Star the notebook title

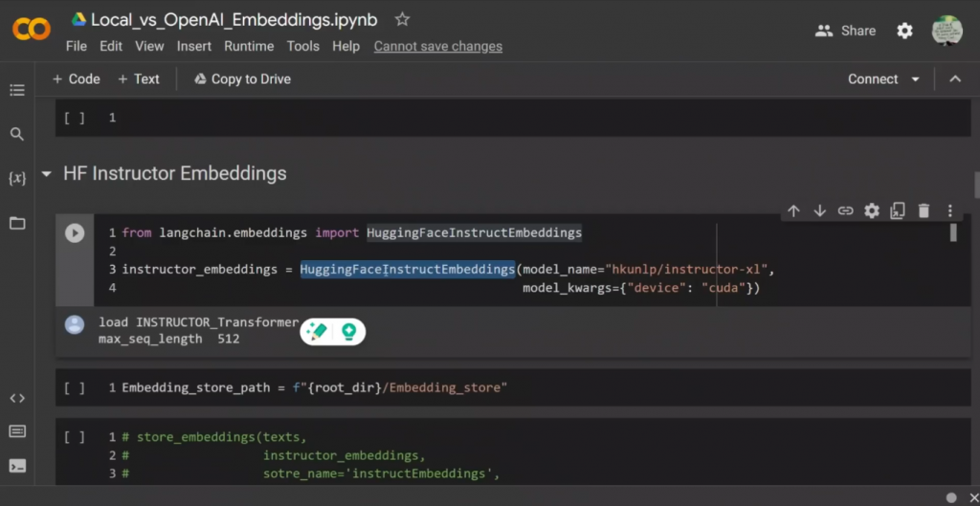click(403, 19)
